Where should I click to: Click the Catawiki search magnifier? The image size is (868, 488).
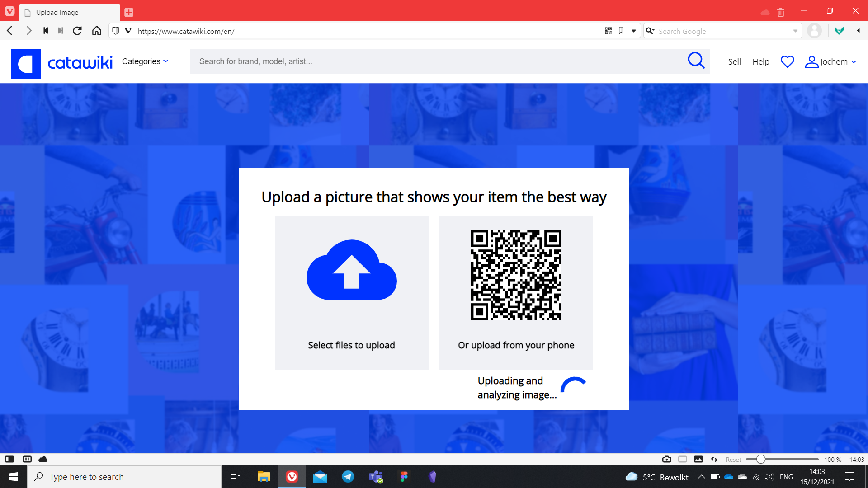pos(696,61)
